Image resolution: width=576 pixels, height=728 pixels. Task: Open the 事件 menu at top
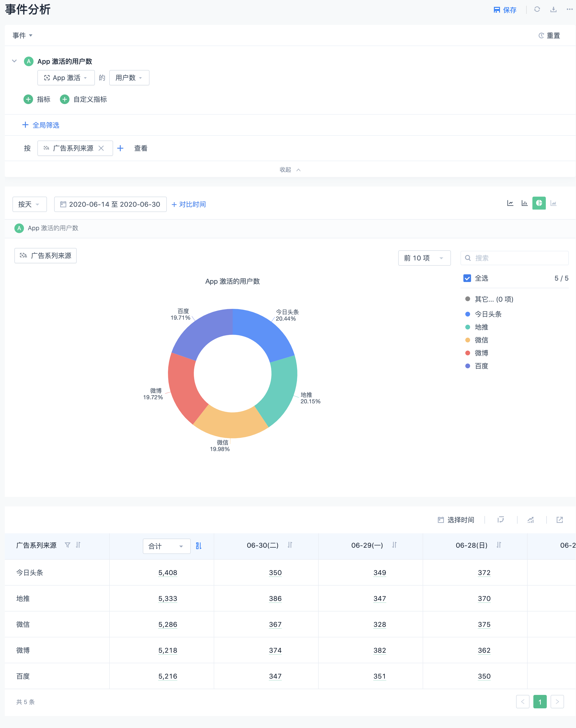pyautogui.click(x=22, y=35)
